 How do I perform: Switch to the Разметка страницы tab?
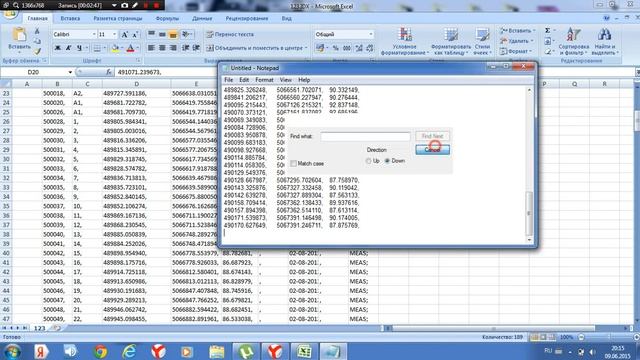tap(118, 18)
